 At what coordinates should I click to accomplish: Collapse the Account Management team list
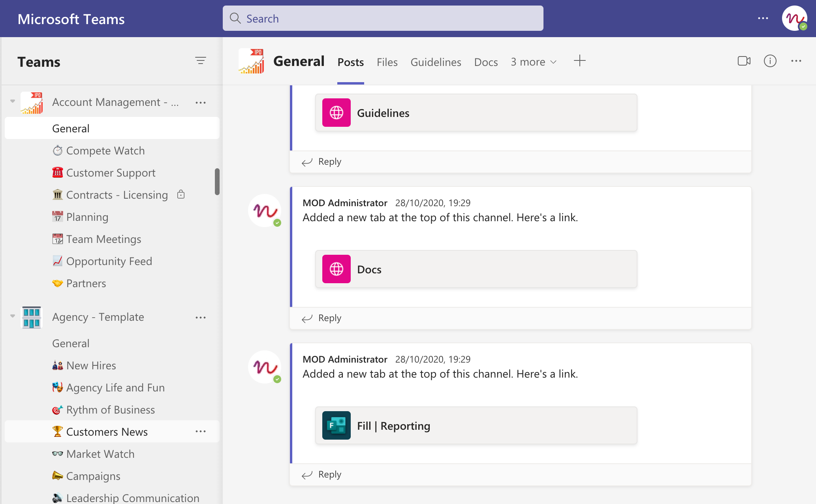coord(13,102)
